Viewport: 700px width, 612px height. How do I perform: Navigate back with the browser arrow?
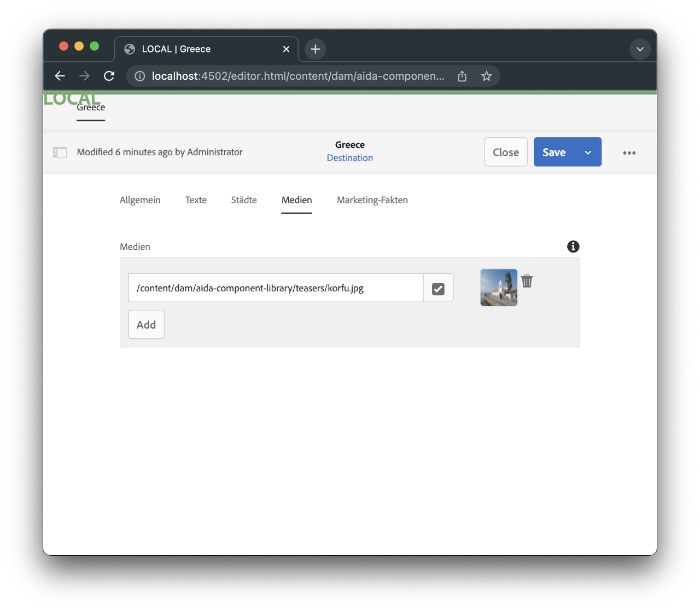[60, 76]
